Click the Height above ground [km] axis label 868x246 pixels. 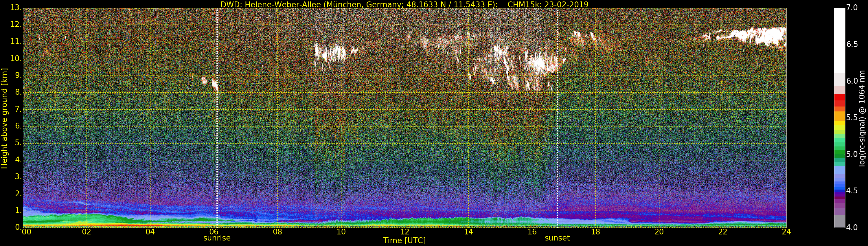click(4, 118)
